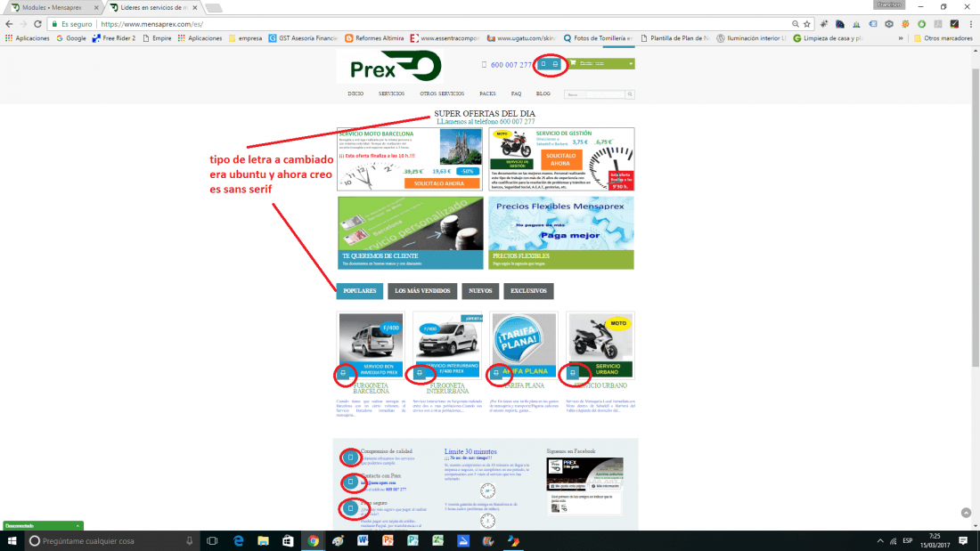Open the Aplicaciones bookmarks shortcut
Viewport: 980px width, 551px height.
point(28,38)
